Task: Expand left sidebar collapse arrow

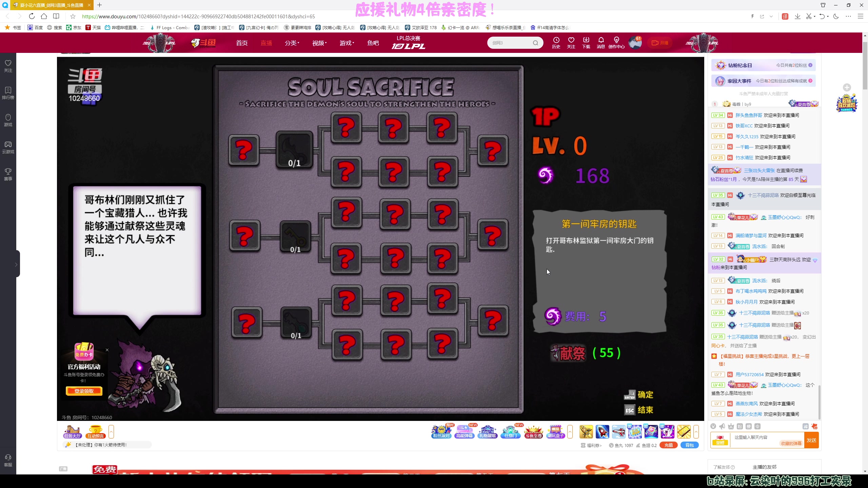Action: point(16,264)
